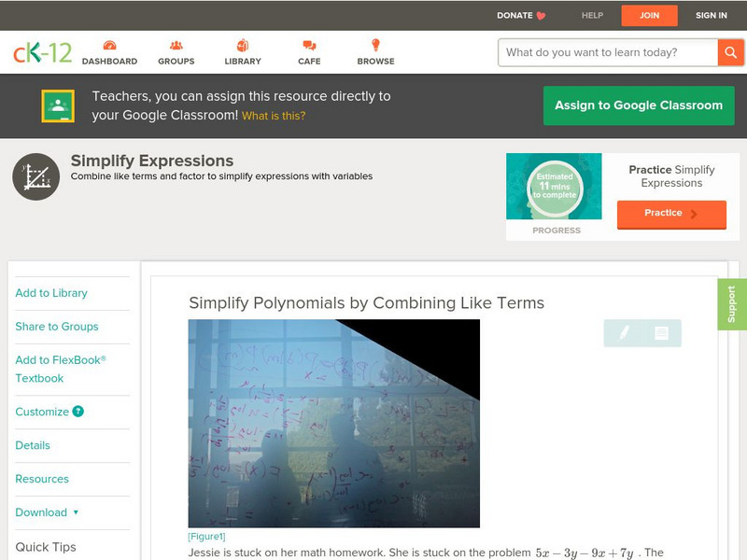Click the Figure1 caption link

click(206, 537)
